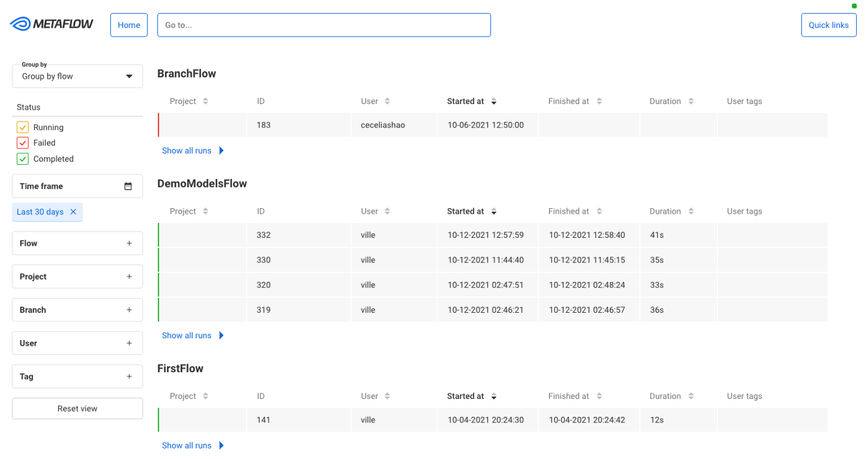Click the Metaflow logo
The width and height of the screenshot is (868, 459).
click(51, 24)
